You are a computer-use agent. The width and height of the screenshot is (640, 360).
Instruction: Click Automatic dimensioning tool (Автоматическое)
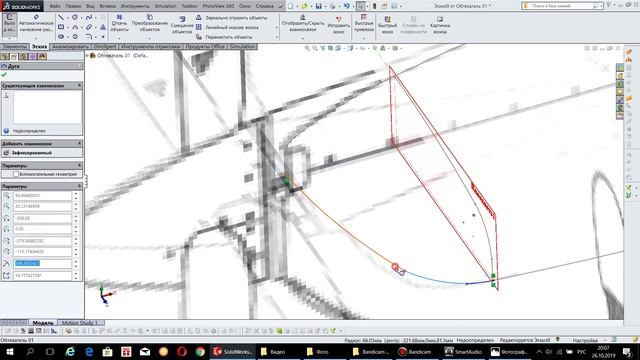pos(36,24)
